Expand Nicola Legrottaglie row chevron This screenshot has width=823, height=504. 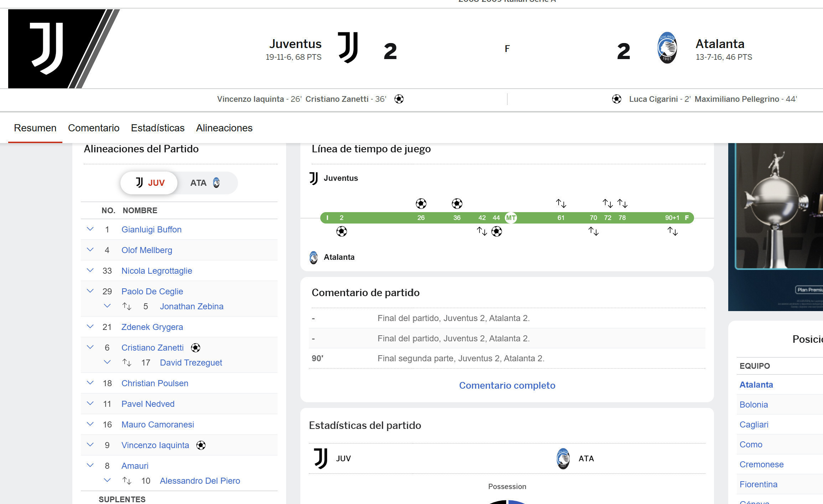coord(90,271)
